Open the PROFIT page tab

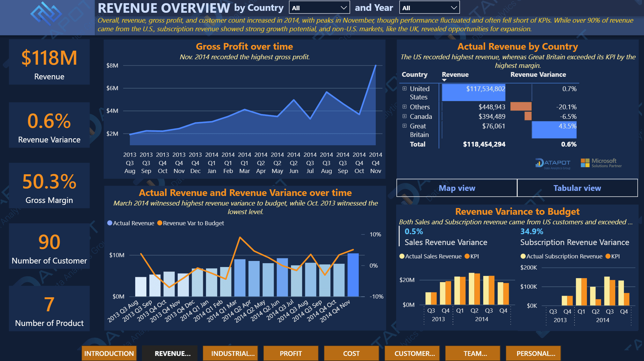click(x=291, y=353)
